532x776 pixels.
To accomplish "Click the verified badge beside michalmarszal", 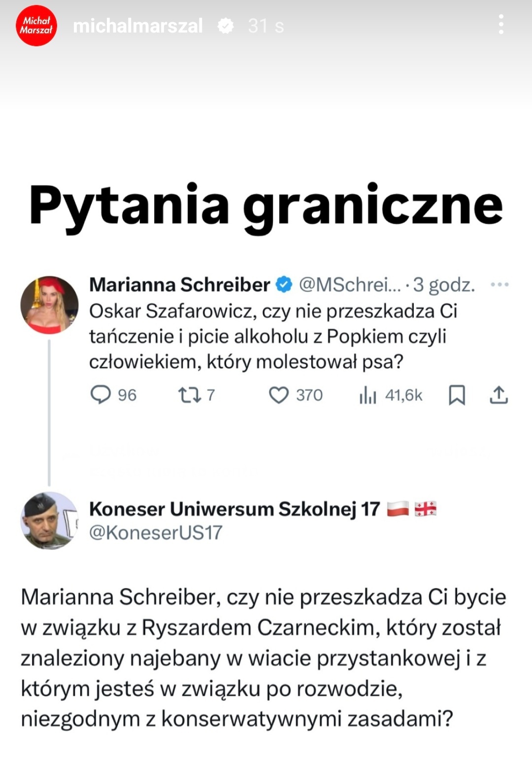I will click(x=226, y=26).
